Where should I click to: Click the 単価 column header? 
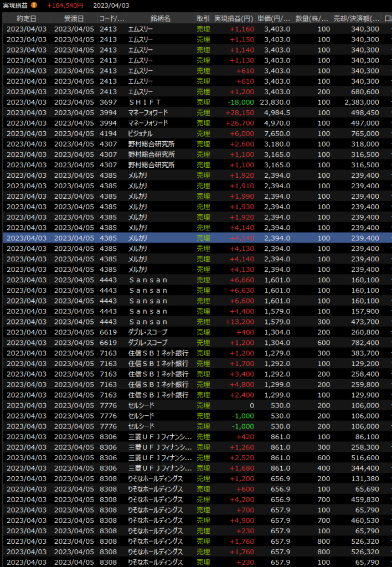click(274, 18)
